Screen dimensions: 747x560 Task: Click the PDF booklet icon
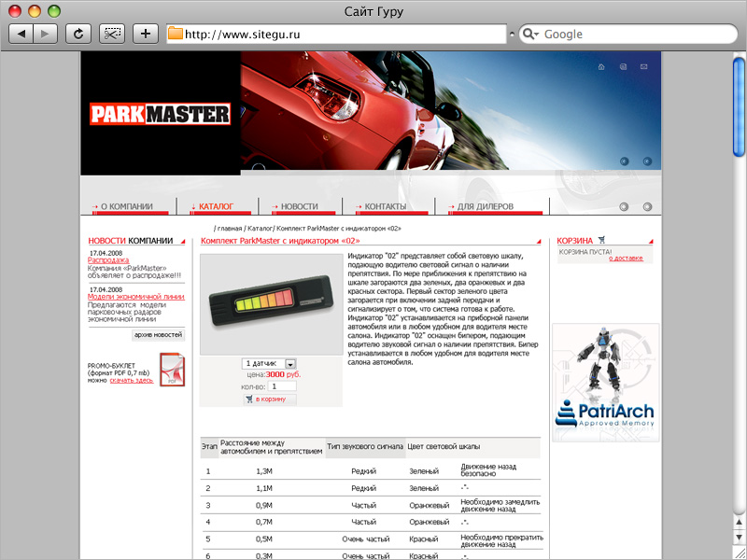[172, 370]
